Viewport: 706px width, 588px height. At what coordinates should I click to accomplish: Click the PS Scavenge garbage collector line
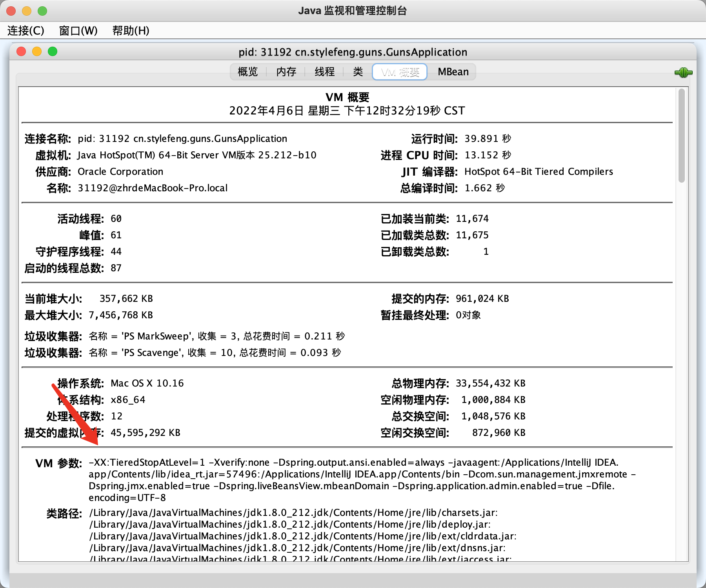click(215, 353)
